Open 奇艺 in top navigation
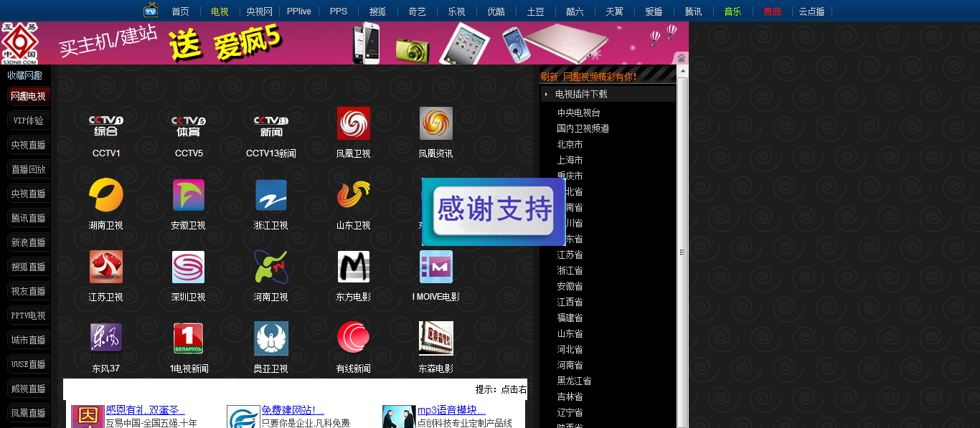 (x=417, y=11)
